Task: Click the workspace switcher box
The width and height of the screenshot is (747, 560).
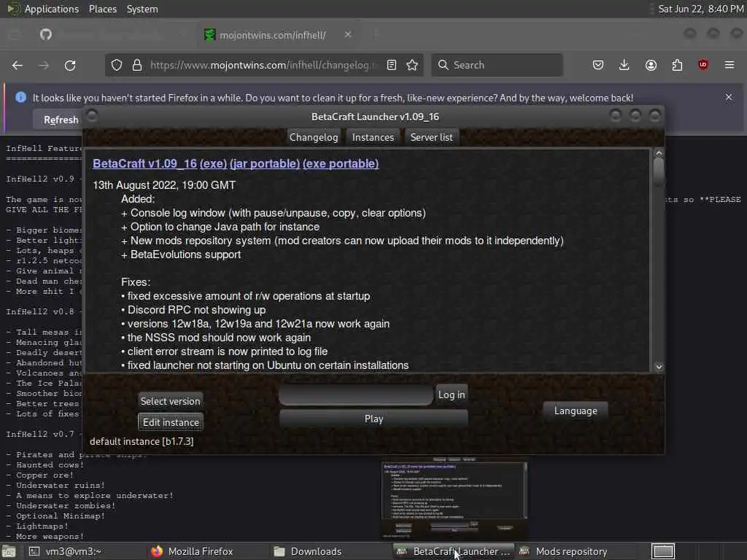Action: pos(663,551)
